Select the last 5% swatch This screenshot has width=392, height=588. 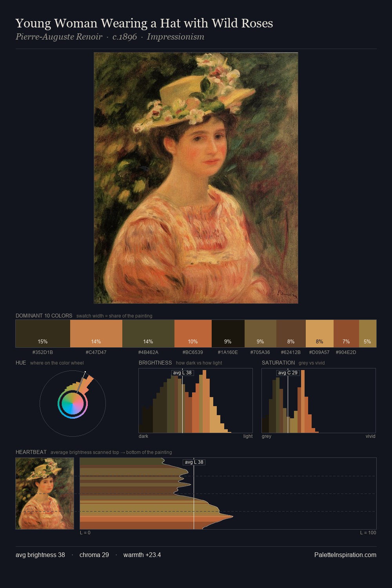pos(368,334)
